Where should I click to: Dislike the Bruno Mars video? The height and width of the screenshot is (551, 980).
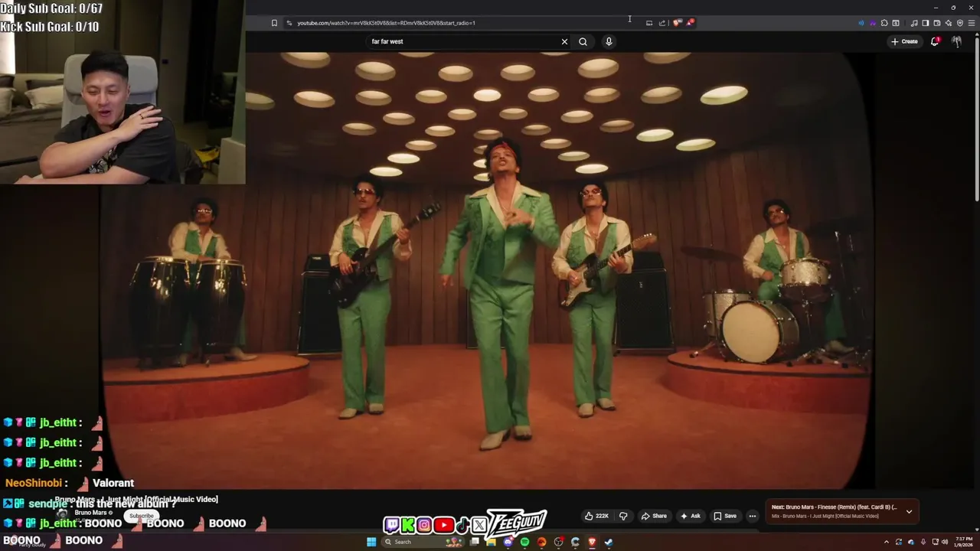[623, 516]
